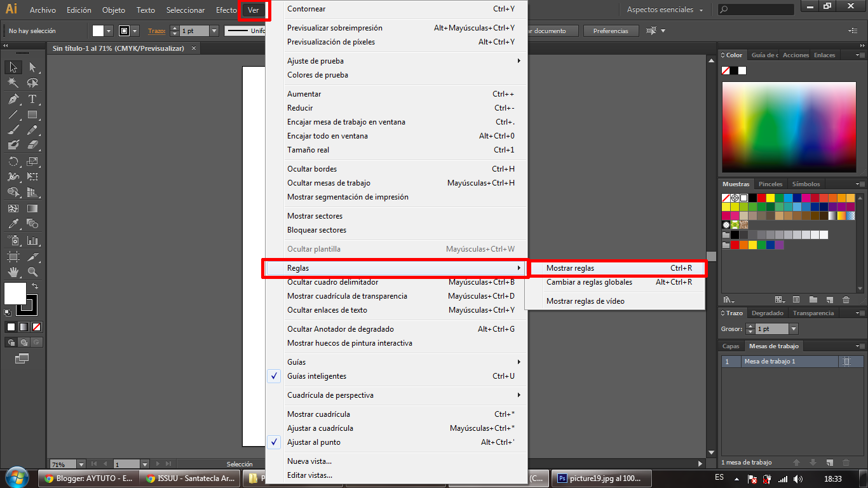868x488 pixels.
Task: Select the Symbol Sprayer tool
Action: 13,240
